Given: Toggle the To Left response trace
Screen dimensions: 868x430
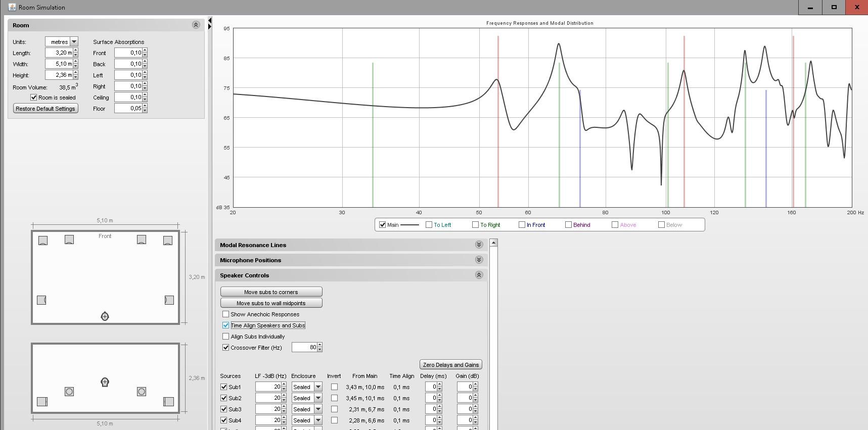Looking at the screenshot, I should (429, 225).
